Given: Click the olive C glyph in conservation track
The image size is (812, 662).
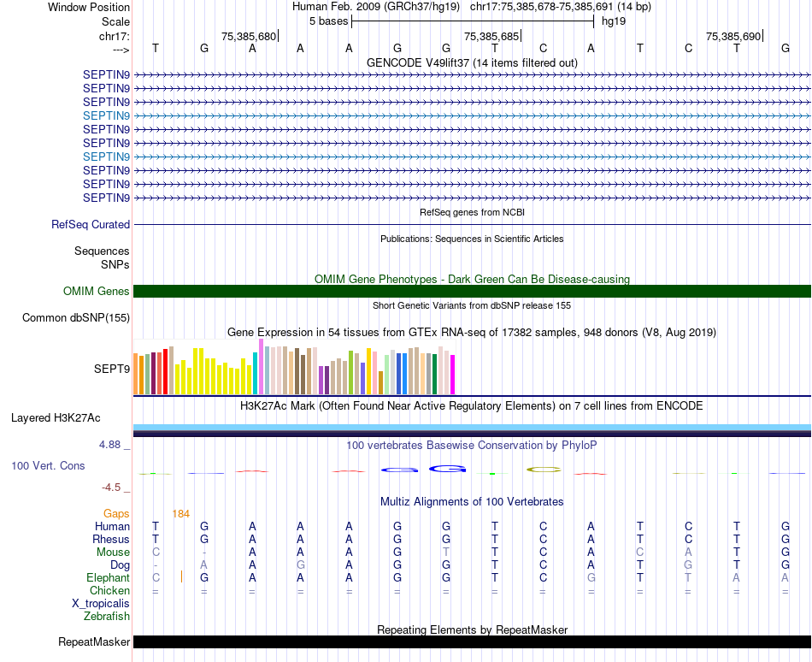Looking at the screenshot, I should pyautogui.click(x=544, y=470).
